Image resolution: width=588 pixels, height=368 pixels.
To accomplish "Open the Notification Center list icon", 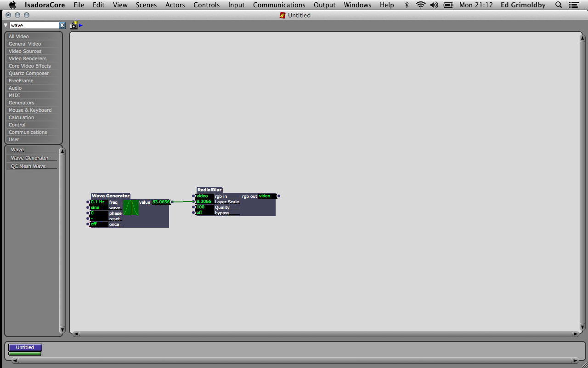I will click(573, 5).
